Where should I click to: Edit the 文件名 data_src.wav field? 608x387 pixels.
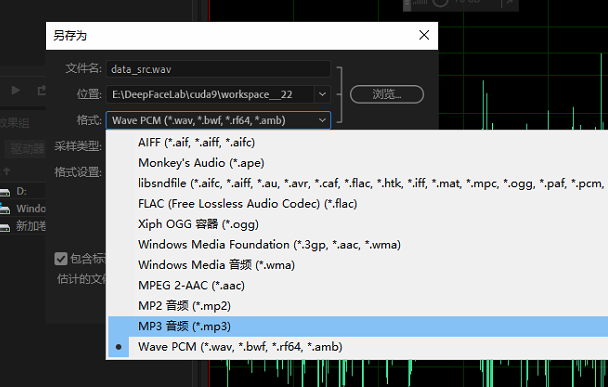[218, 69]
